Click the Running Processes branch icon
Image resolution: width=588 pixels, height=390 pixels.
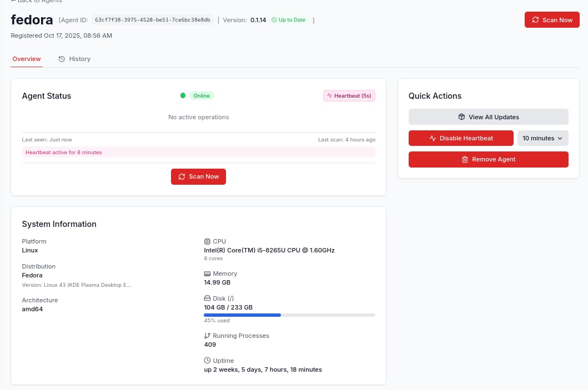coord(207,336)
